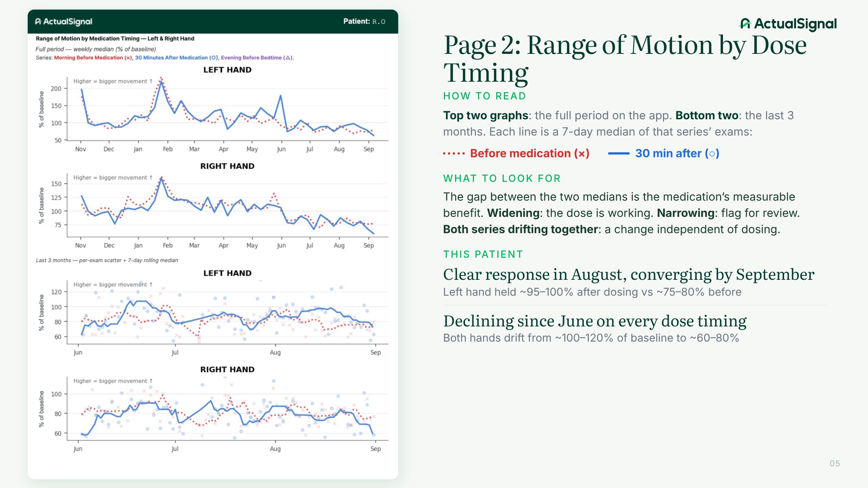Click the ActualSignal logo at top right

[788, 24]
